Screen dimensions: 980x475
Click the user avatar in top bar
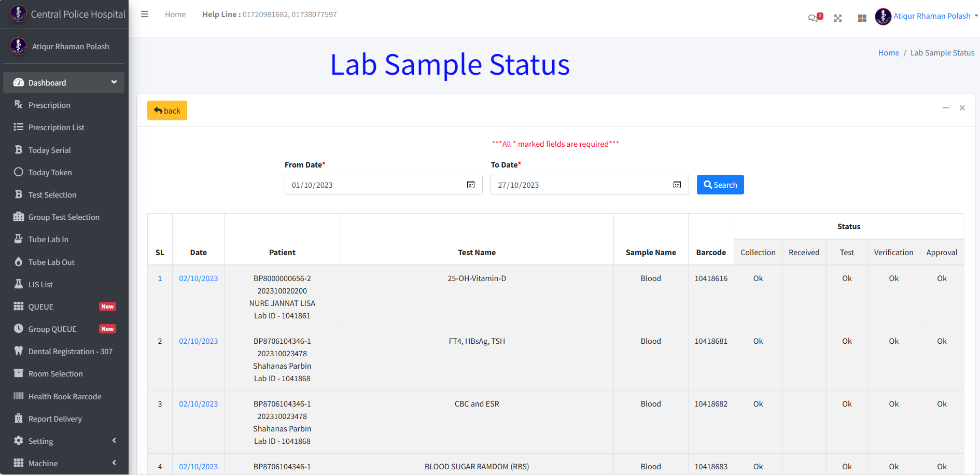pyautogui.click(x=883, y=17)
